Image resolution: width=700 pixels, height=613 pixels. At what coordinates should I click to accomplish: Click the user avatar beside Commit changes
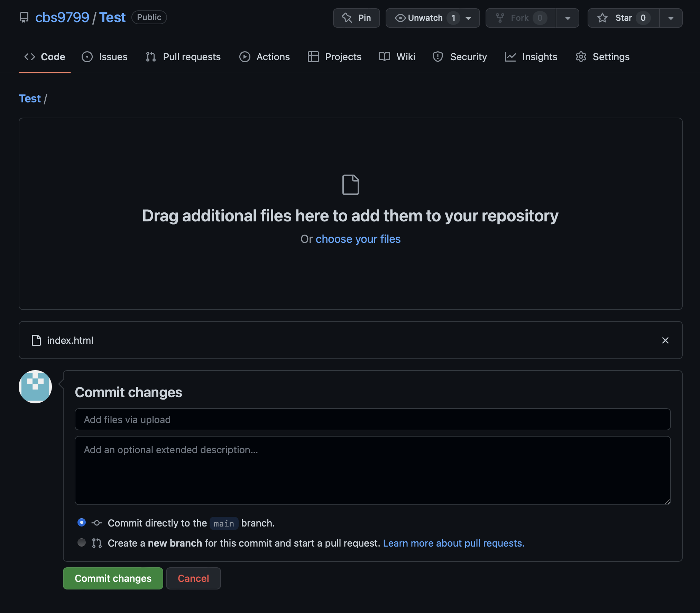35,387
